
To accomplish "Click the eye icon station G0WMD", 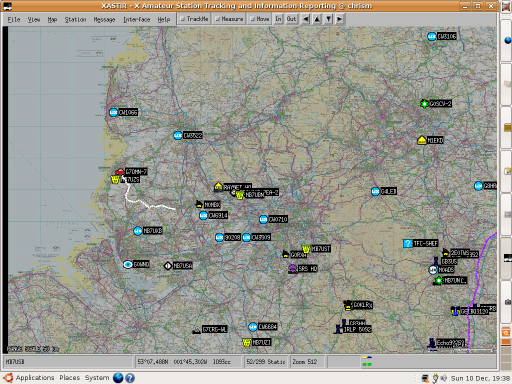I will pos(128,265).
